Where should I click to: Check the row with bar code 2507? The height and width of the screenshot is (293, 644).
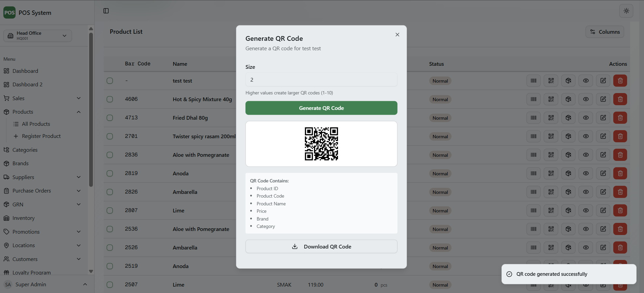point(110,285)
